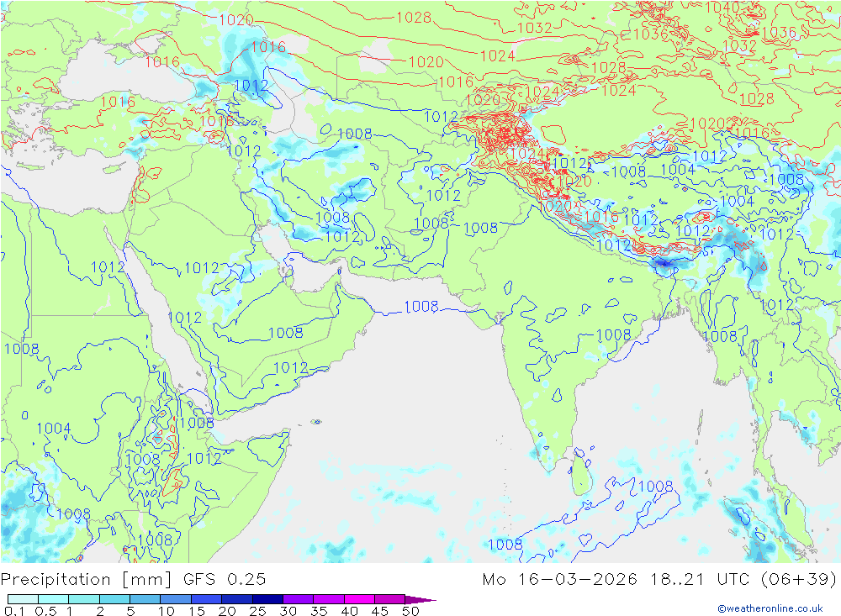Viewport: 841px width, 616px height.
Task: Click the legend value label '0.1'
Action: tap(14, 611)
